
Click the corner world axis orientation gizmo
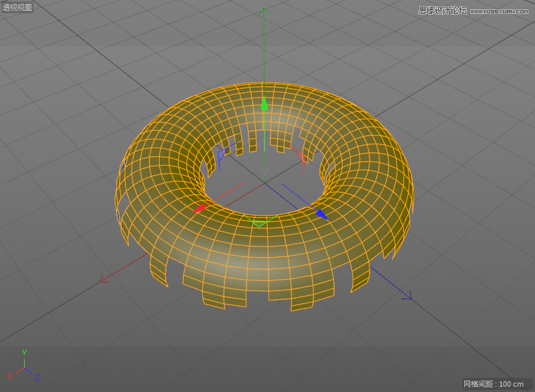point(24,366)
